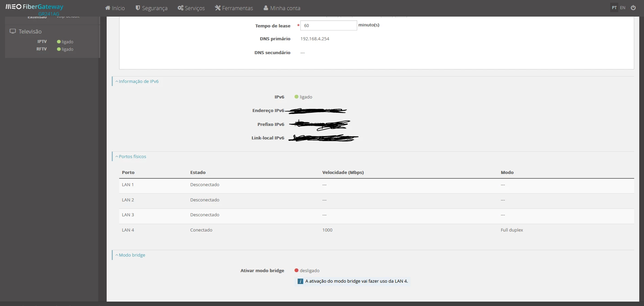Click the home icon beside Início
Screen dimensions: 644x306
coord(108,8)
